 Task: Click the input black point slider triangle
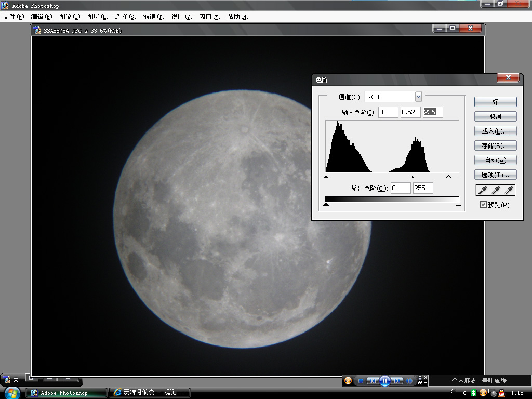pos(326,177)
